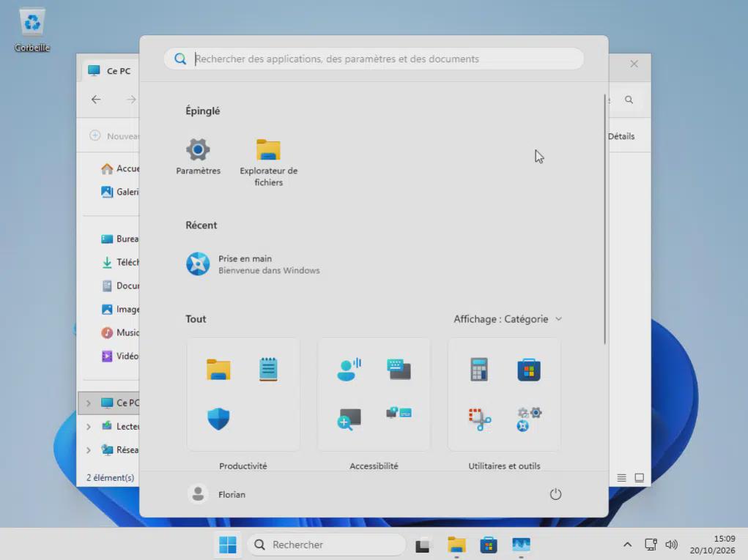
Task: Launch the Snipping Tool scissors icon
Action: coord(479,419)
